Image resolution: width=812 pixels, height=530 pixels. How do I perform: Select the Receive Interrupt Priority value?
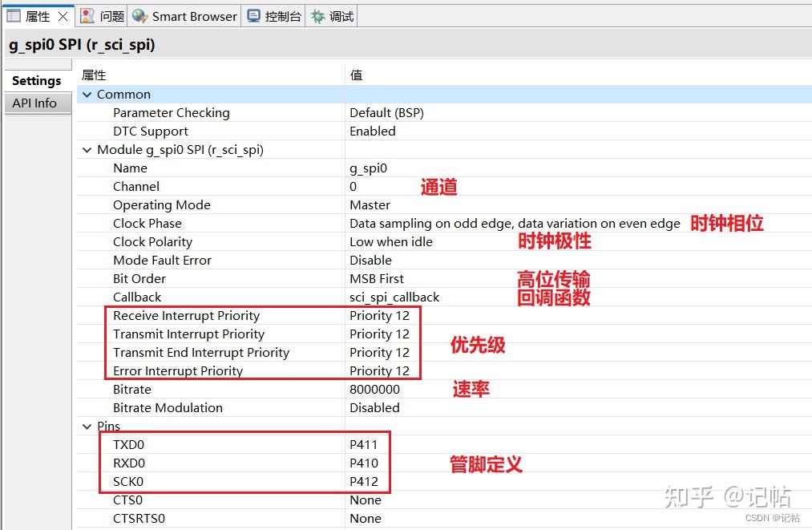point(379,315)
